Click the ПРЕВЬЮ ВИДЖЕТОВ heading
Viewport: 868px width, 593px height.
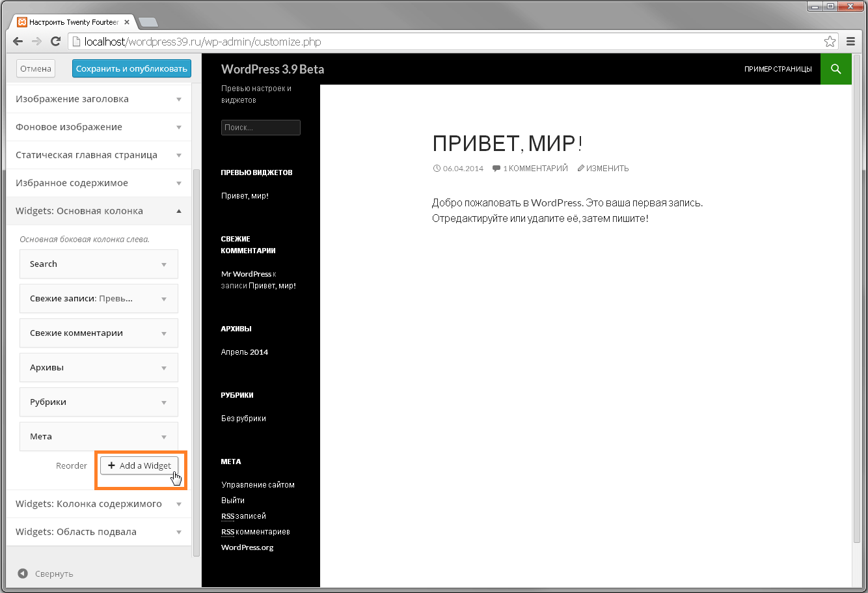tap(257, 172)
